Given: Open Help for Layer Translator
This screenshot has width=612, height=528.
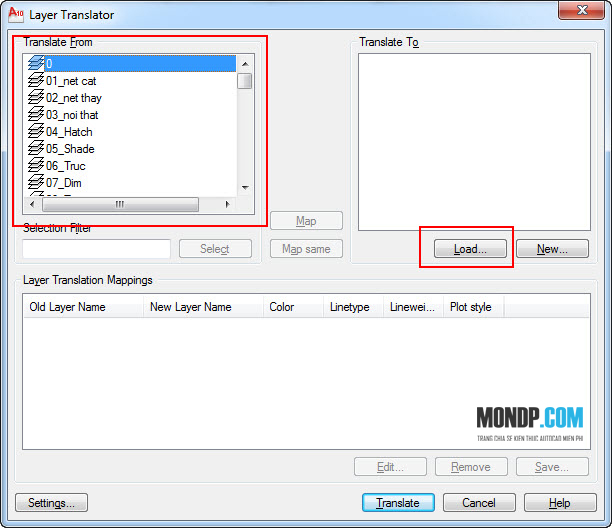Looking at the screenshot, I should (560, 503).
